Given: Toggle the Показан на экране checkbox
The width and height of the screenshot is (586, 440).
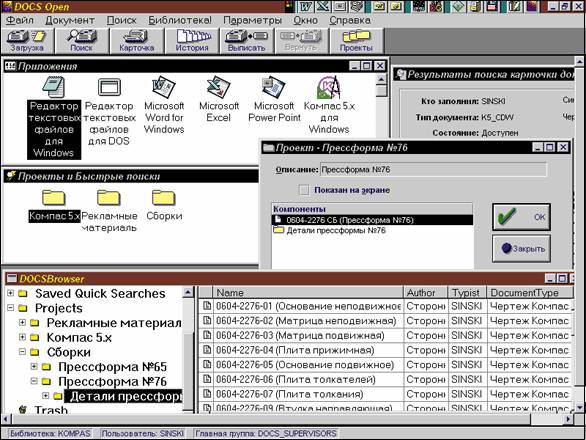Looking at the screenshot, I should pos(304,190).
